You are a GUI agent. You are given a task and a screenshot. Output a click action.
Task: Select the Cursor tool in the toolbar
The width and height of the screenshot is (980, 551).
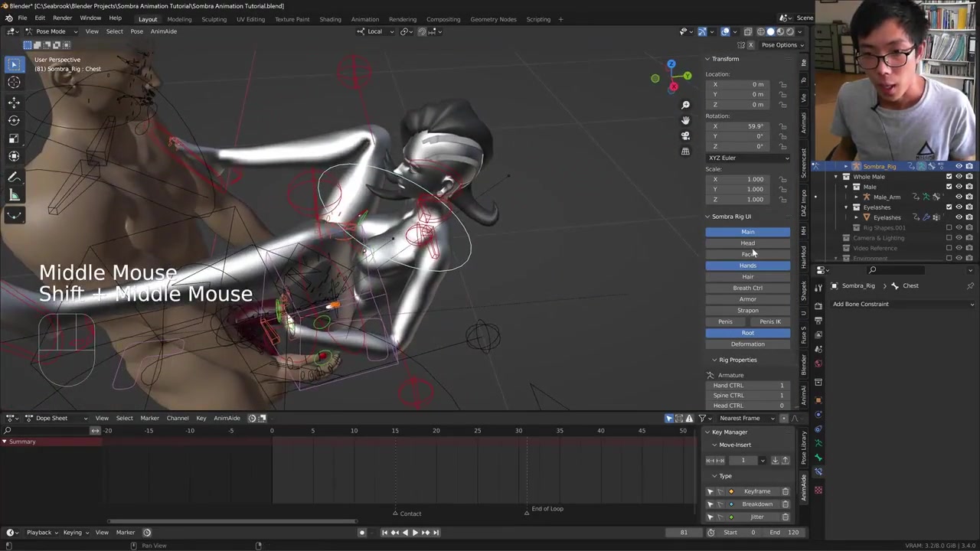pos(14,83)
